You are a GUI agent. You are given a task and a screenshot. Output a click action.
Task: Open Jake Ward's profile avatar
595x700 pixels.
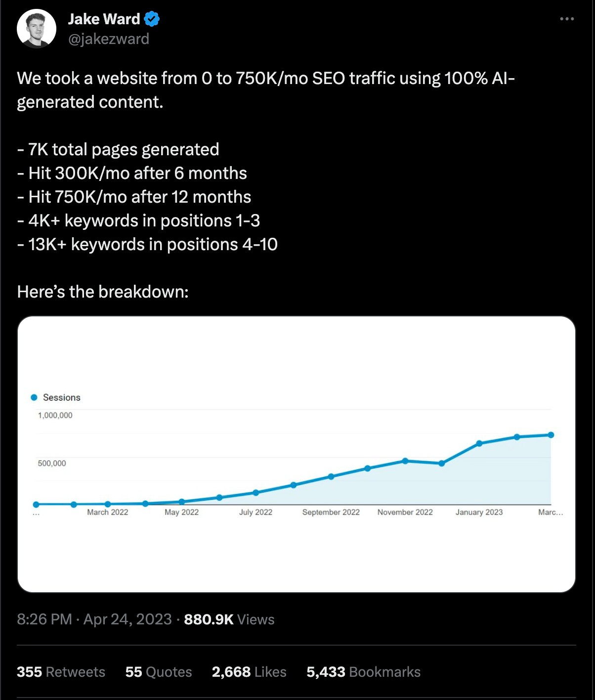point(37,29)
